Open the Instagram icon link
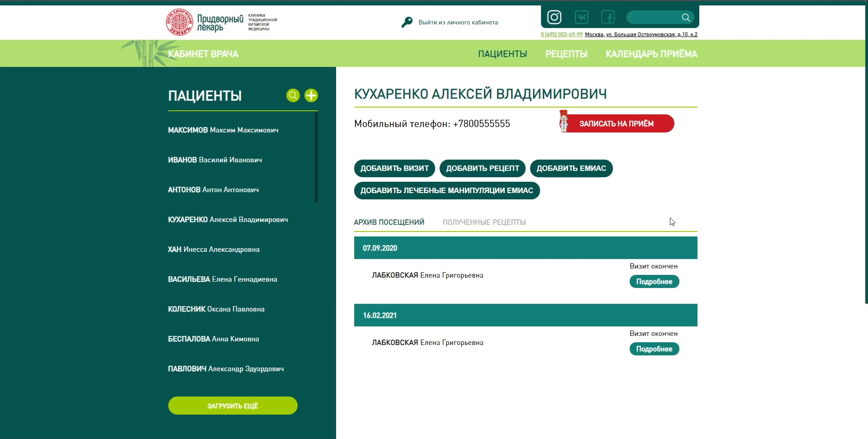 tap(554, 17)
